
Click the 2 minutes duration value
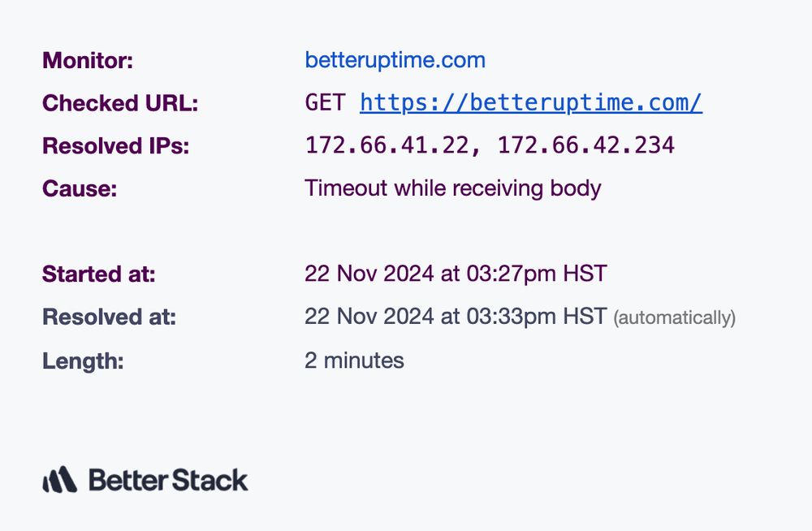354,360
